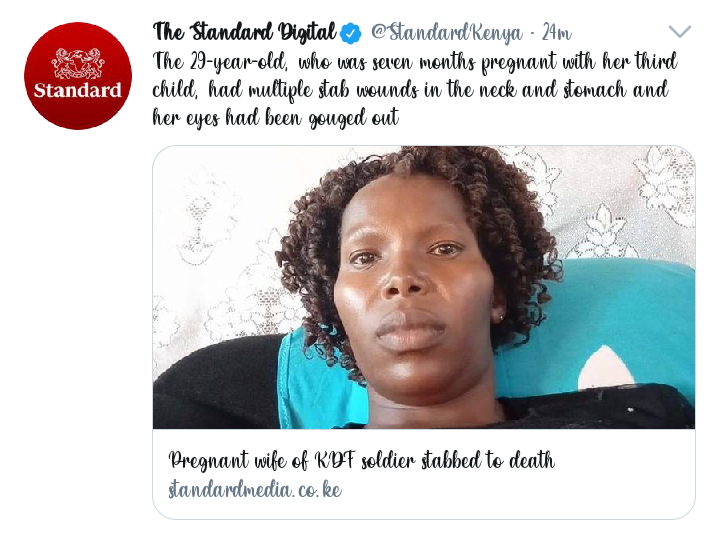Click the blue verified badge
The height and width of the screenshot is (533, 720).
click(351, 34)
